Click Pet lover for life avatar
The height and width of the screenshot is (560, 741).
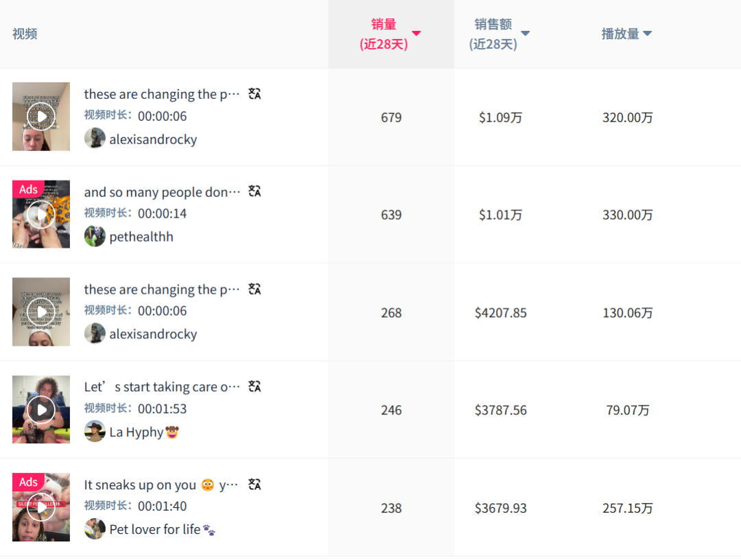pos(95,529)
